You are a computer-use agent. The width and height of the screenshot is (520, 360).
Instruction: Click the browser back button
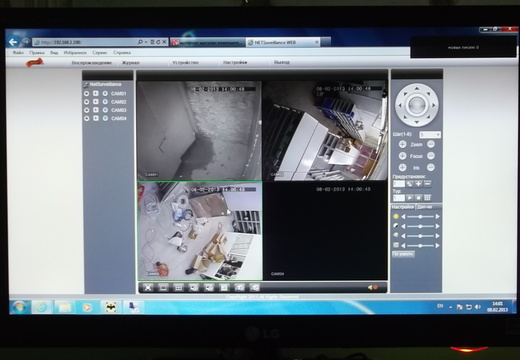tap(13, 42)
